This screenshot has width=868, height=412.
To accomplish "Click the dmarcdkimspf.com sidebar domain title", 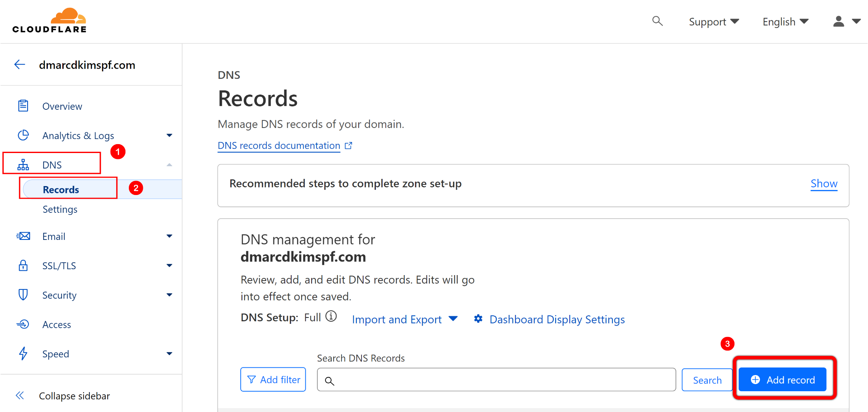I will (x=87, y=65).
